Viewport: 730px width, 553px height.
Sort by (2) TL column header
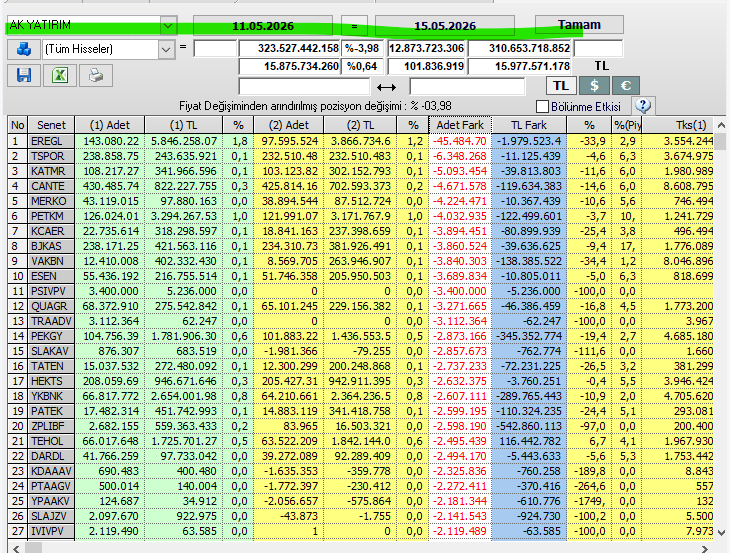[360, 125]
